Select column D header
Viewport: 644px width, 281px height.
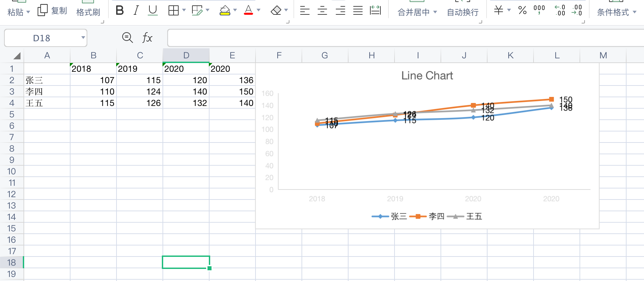coord(186,55)
